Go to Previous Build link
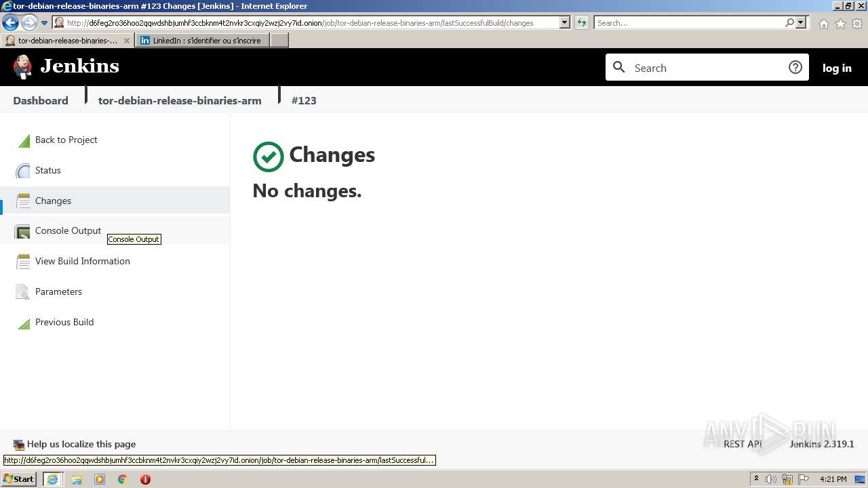This screenshot has height=488, width=868. pos(64,322)
